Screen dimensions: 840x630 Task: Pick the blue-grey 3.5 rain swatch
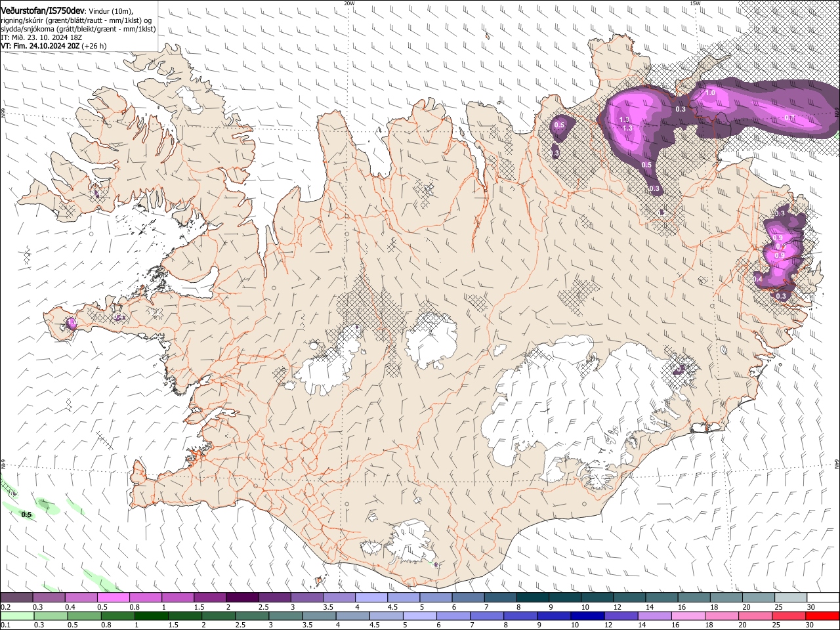click(x=319, y=616)
